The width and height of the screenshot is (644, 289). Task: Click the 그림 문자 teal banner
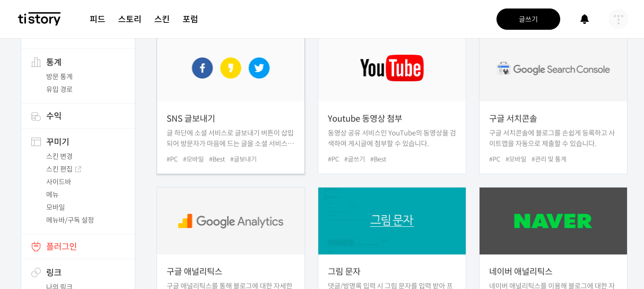coord(392,221)
